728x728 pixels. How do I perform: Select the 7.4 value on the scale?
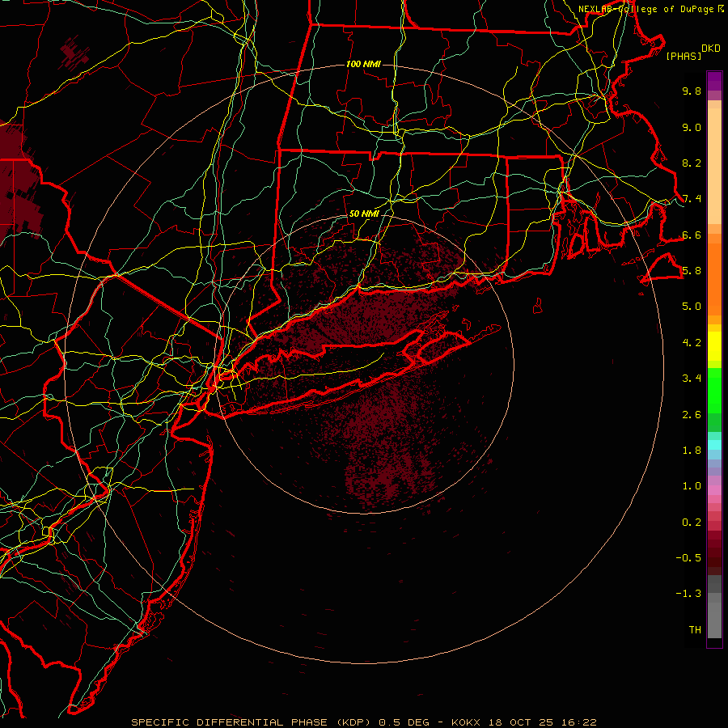click(x=692, y=199)
